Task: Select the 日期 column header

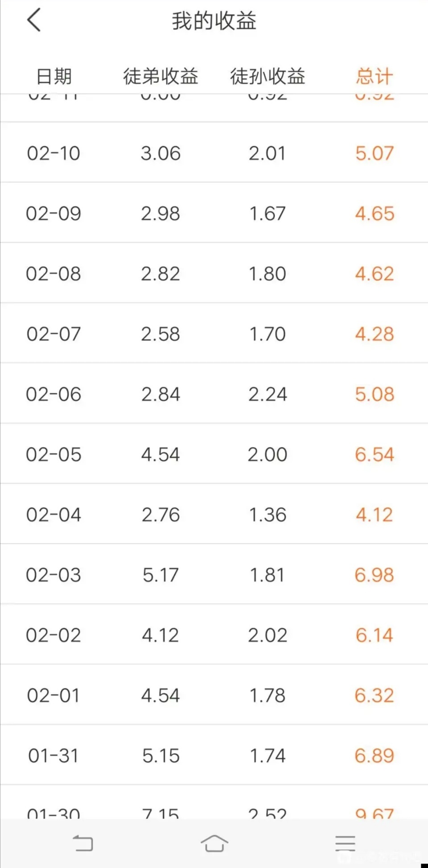Action: (x=53, y=76)
